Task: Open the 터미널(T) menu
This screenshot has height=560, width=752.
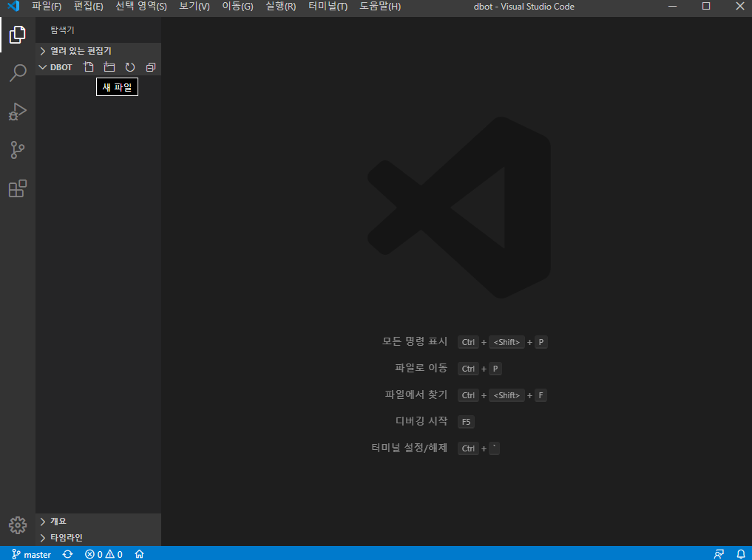Action: (328, 6)
